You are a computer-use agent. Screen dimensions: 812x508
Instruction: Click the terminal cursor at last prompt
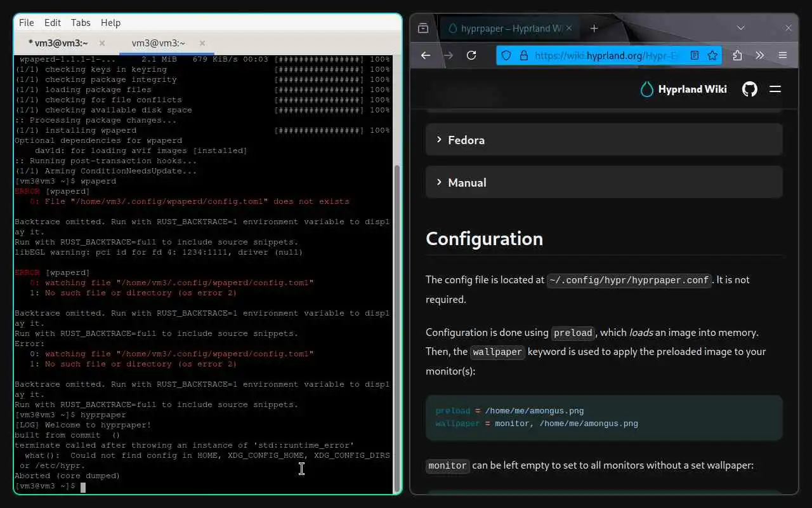tap(83, 486)
